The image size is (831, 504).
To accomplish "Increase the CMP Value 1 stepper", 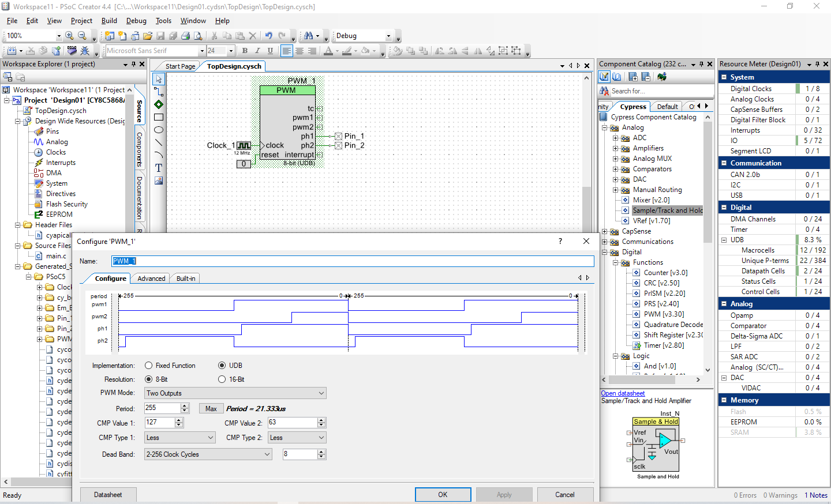I will pos(179,420).
